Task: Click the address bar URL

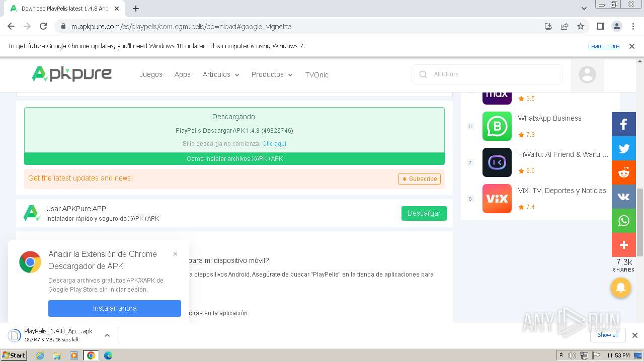Action: [181, 27]
